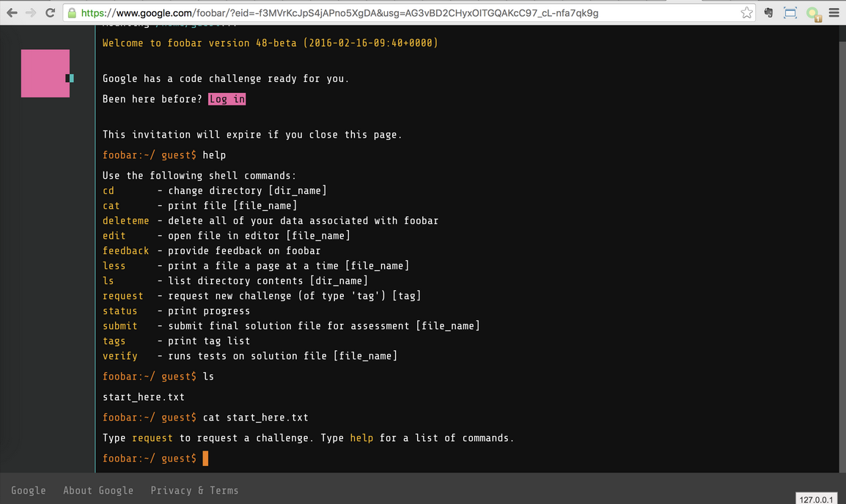Select the 'less' command name

point(114,266)
